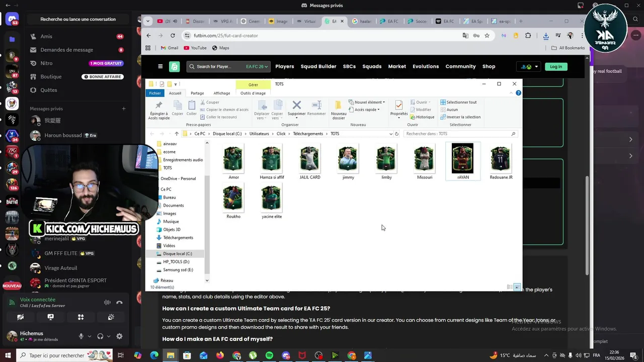
Task: Open microphone options arrow in Discord
Action: (x=90, y=336)
